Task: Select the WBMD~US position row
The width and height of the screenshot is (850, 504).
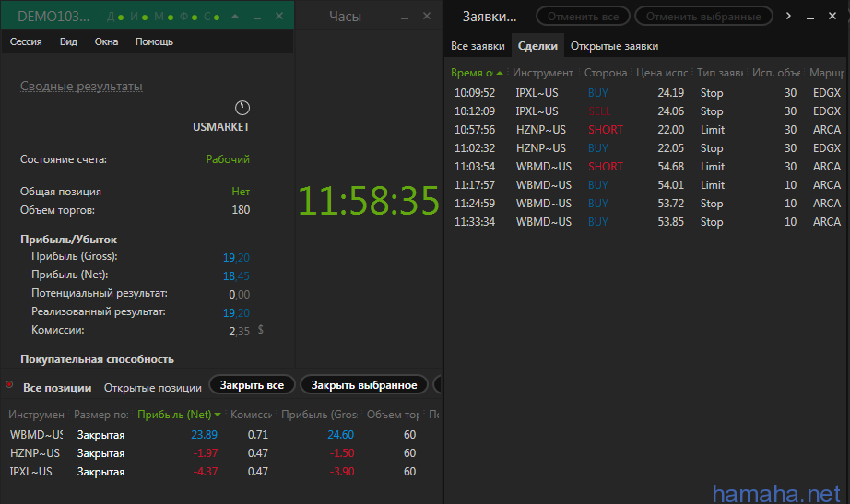Action: click(x=222, y=435)
